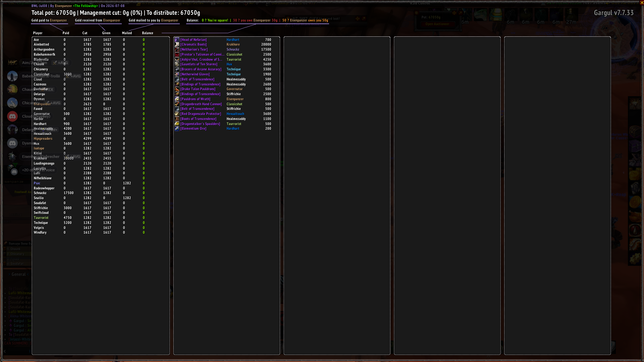Switch to the General chat tab
The height and width of the screenshot is (362, 644).
[18, 275]
